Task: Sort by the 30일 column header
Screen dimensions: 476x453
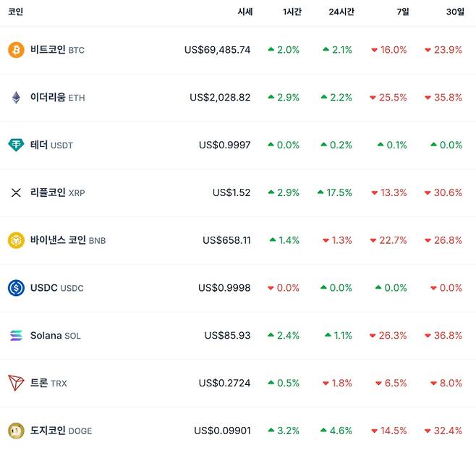Action: coord(456,12)
